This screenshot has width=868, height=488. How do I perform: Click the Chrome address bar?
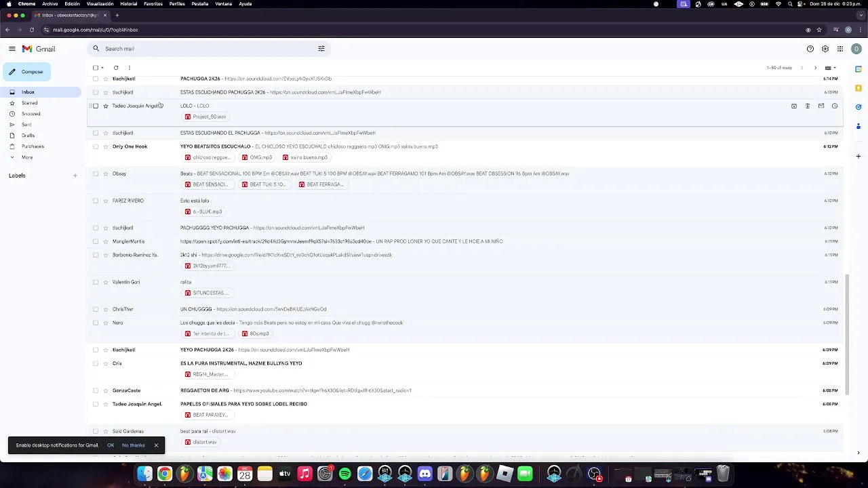pos(420,30)
